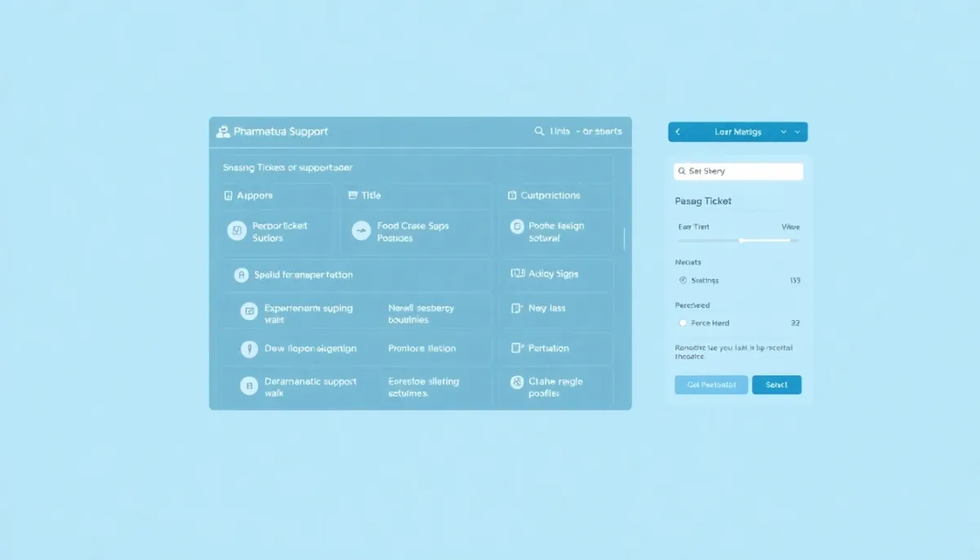Click the icon beside Adioy Signs
Image resolution: width=980 pixels, height=560 pixels.
pyautogui.click(x=517, y=273)
